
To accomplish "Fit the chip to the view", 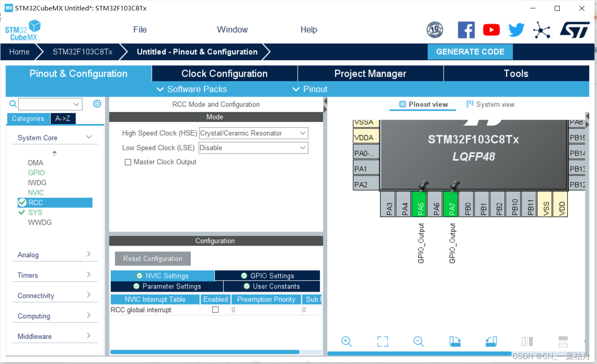I will (382, 341).
